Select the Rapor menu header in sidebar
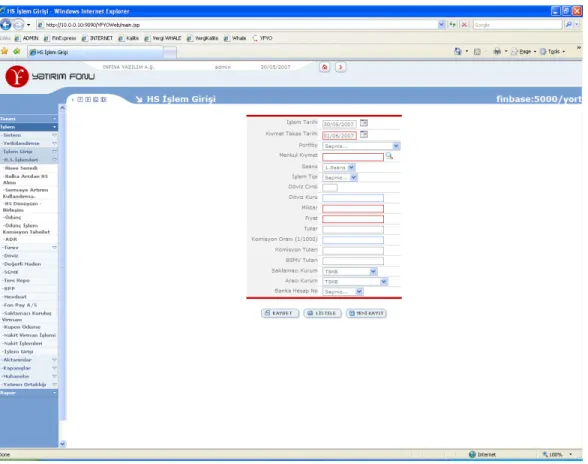The width and height of the screenshot is (588, 464). coord(29,393)
